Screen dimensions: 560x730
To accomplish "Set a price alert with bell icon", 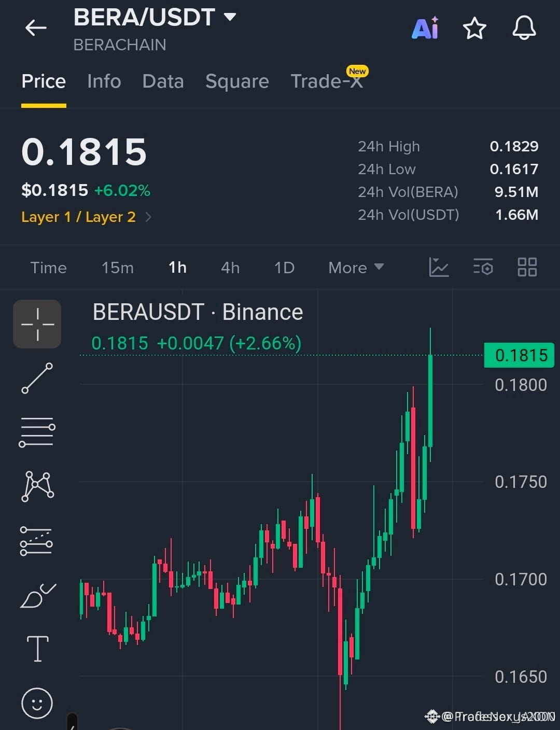I will 524,28.
